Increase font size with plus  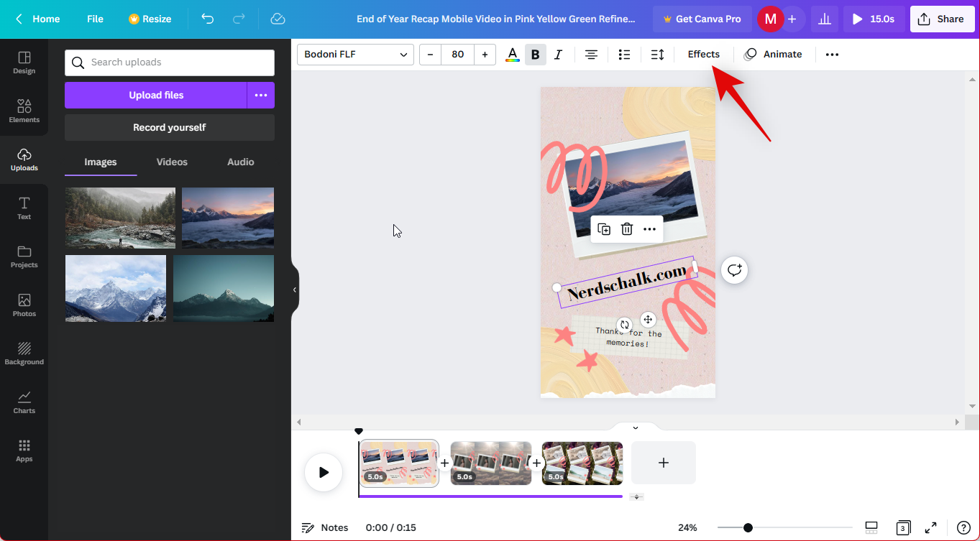(x=485, y=55)
